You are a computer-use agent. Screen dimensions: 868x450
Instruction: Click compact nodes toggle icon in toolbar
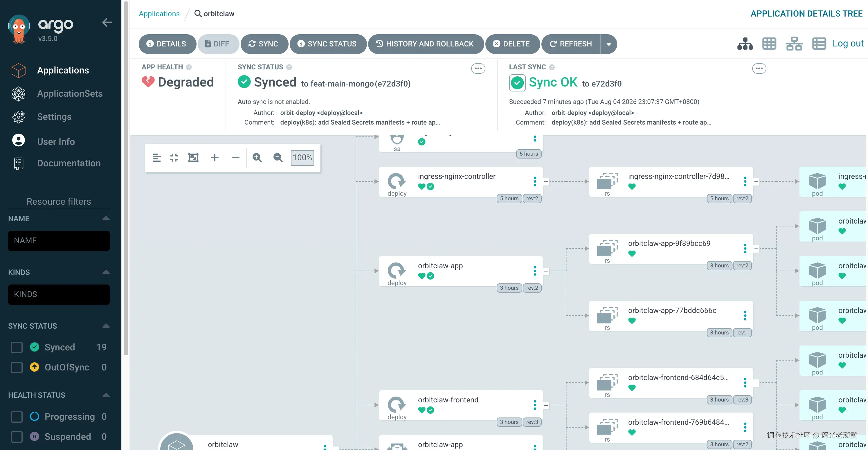pyautogui.click(x=174, y=157)
